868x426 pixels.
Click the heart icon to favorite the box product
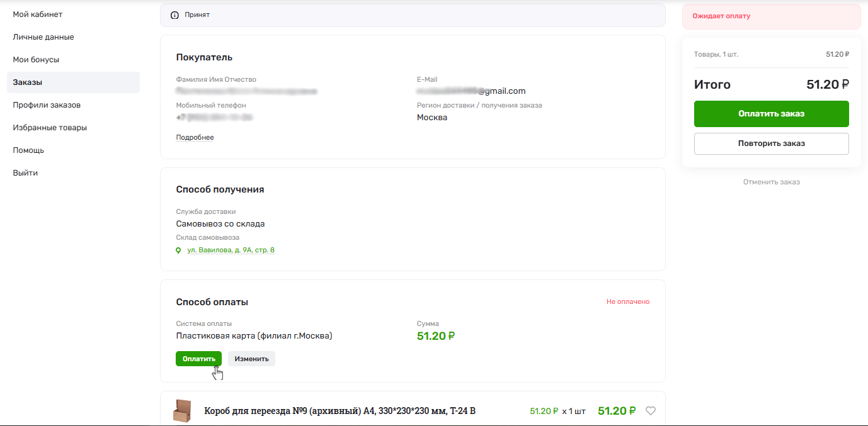651,410
